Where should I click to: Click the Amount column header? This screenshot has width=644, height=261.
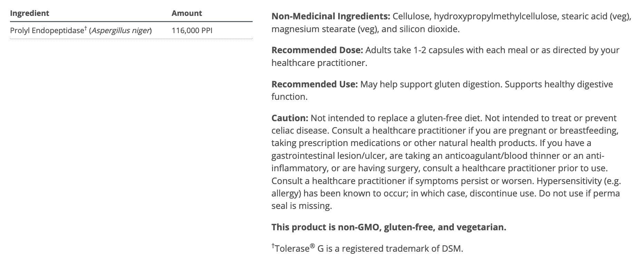click(187, 13)
